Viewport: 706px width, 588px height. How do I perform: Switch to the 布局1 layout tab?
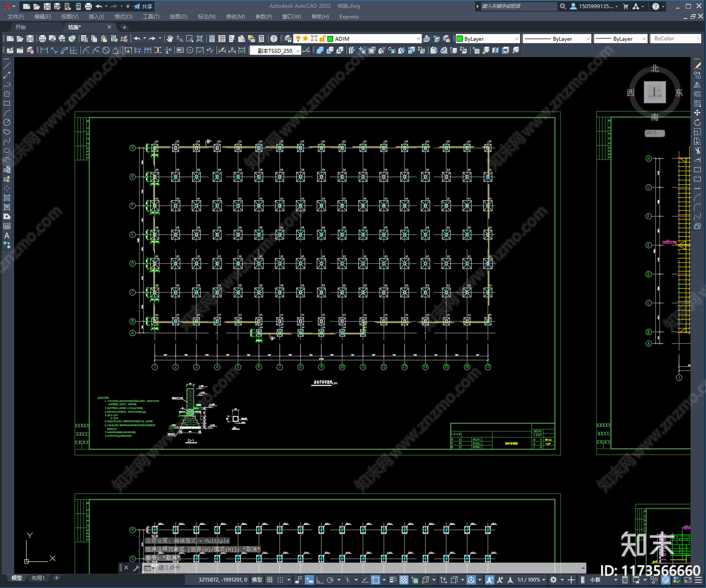(38, 578)
